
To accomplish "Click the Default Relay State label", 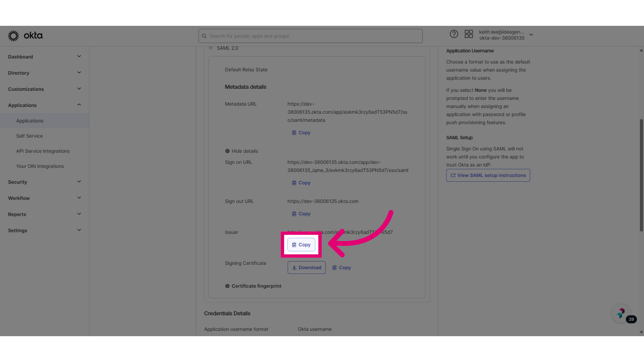I will tap(246, 70).
